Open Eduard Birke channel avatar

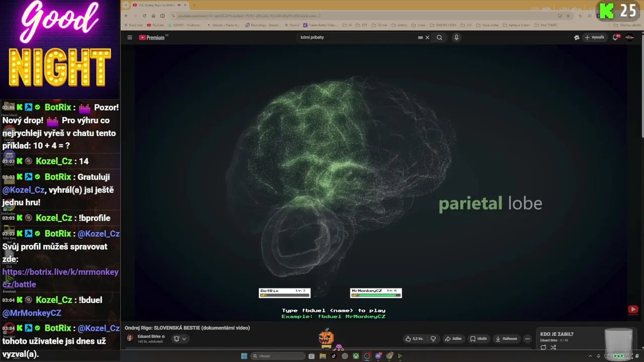130,338
